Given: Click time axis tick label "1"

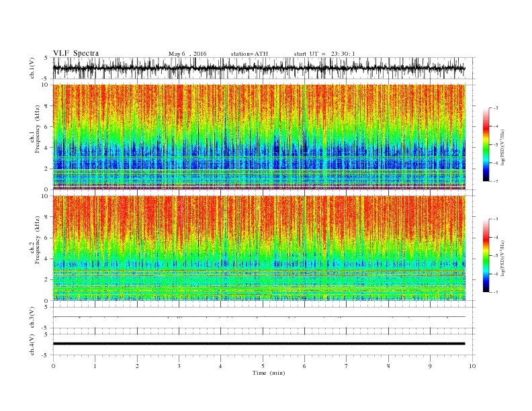Looking at the screenshot, I should tap(95, 366).
